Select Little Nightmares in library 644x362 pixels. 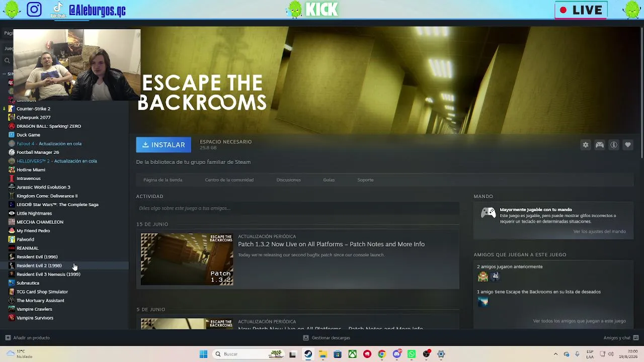pyautogui.click(x=34, y=213)
